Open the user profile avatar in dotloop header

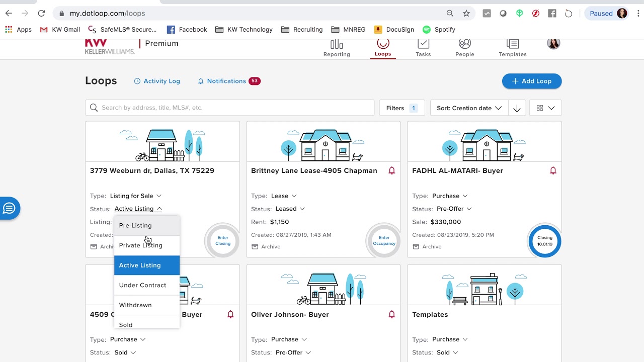[553, 44]
